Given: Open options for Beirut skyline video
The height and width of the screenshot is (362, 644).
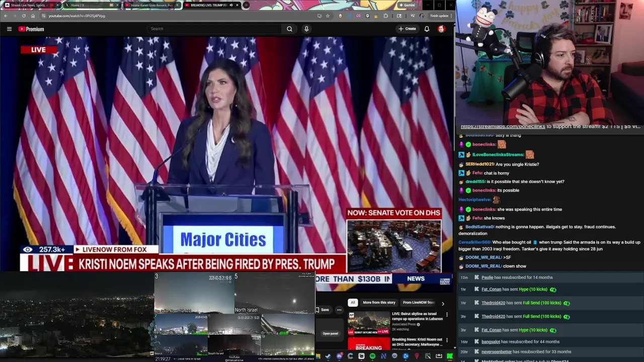Looking at the screenshot, I should click(x=447, y=315).
